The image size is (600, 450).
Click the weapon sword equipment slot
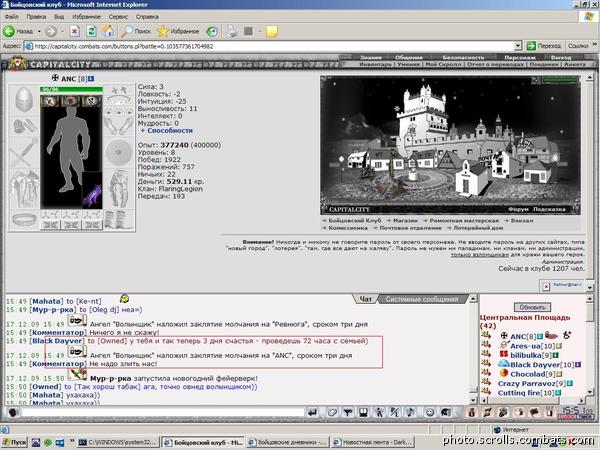pyautogui.click(x=24, y=153)
